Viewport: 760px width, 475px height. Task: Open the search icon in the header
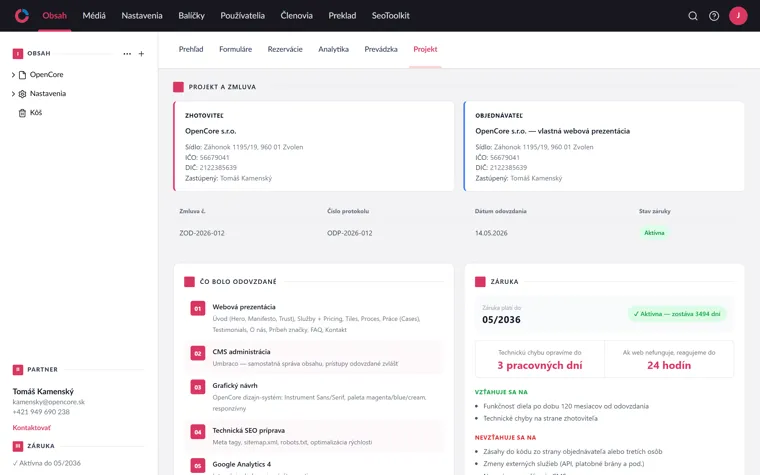pos(693,16)
